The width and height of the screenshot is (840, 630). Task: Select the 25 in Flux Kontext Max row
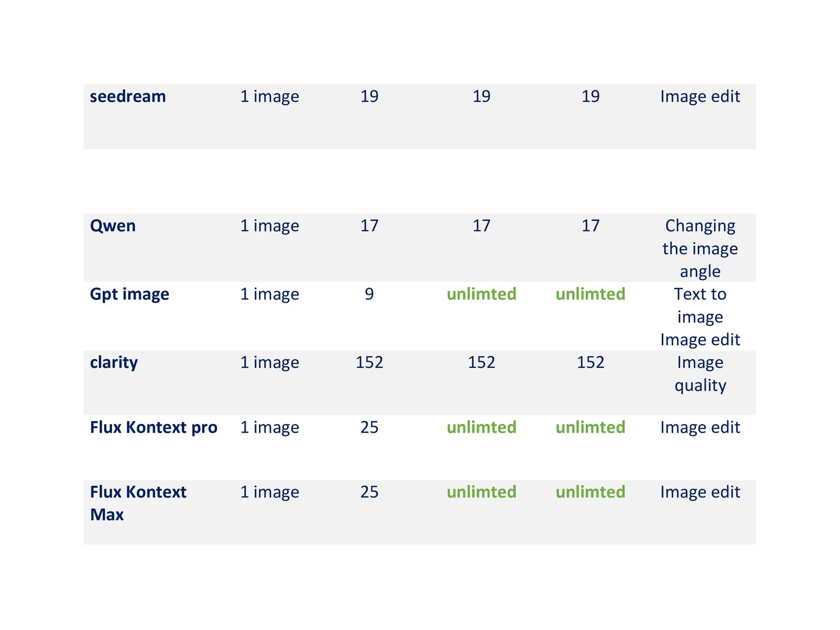[369, 492]
